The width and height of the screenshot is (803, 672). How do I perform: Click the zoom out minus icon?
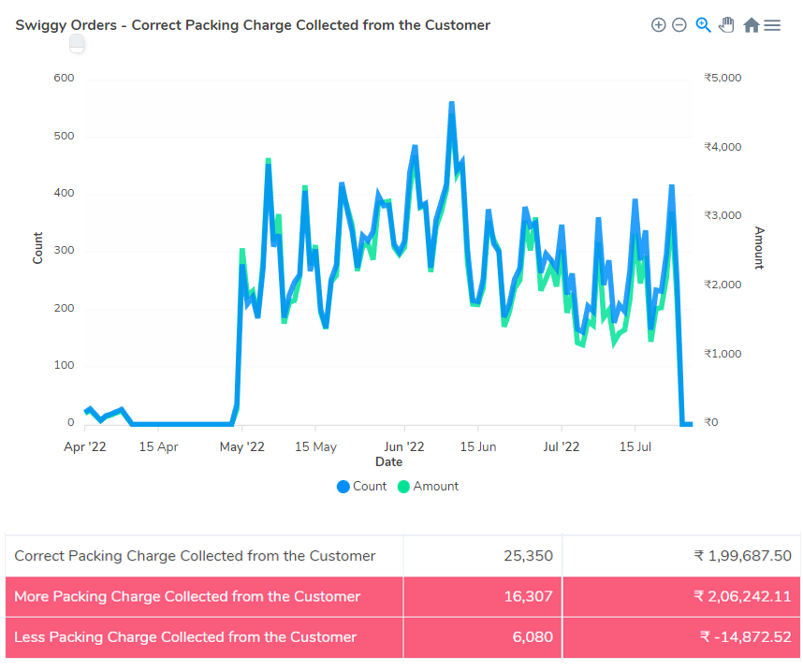coord(679,24)
